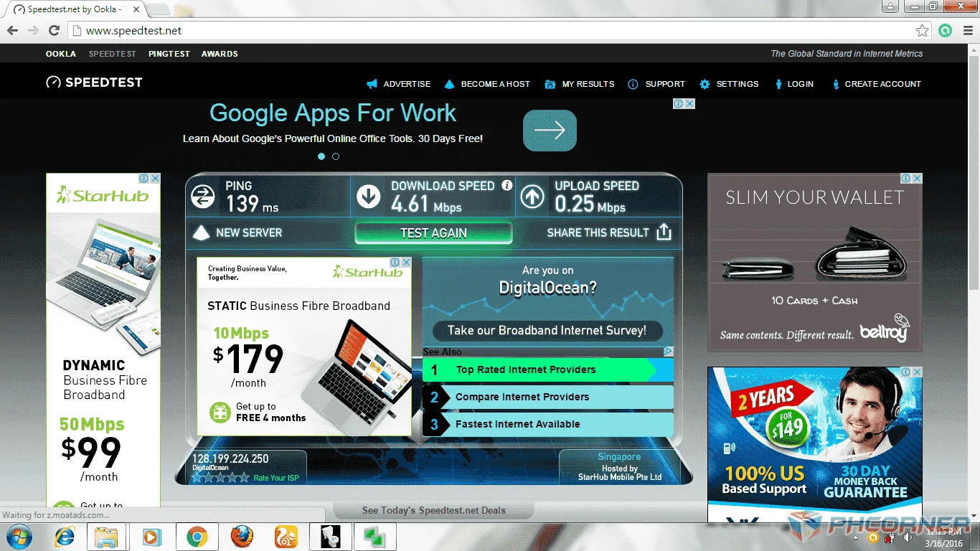Close the StarHub static fibre broadband ad
Image resolution: width=980 pixels, height=551 pixels.
406,263
